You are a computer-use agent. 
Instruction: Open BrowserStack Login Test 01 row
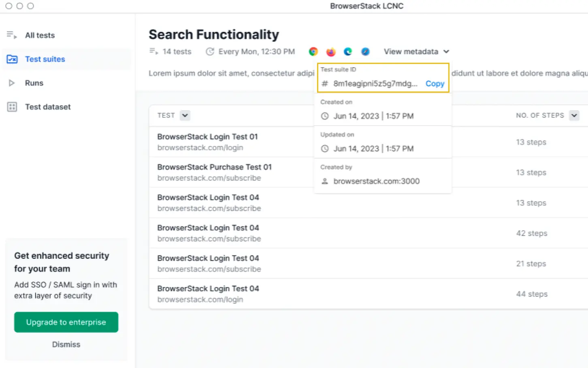coord(207,137)
